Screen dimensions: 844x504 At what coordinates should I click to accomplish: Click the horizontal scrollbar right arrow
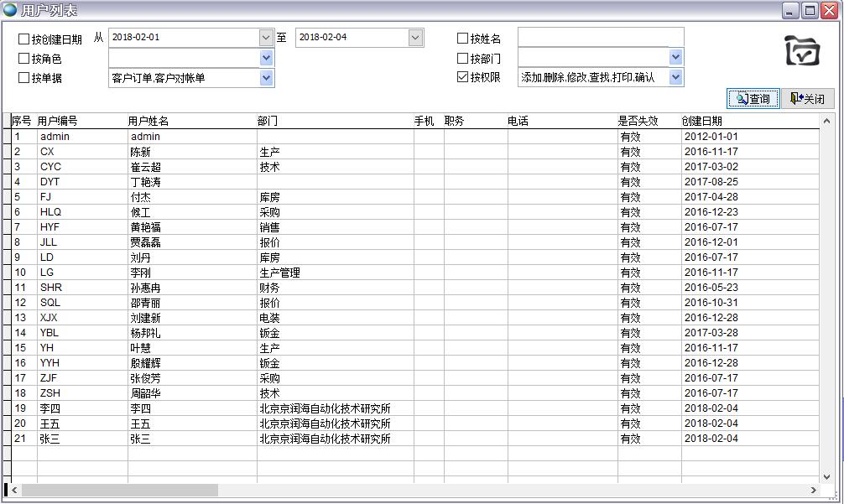(813, 490)
